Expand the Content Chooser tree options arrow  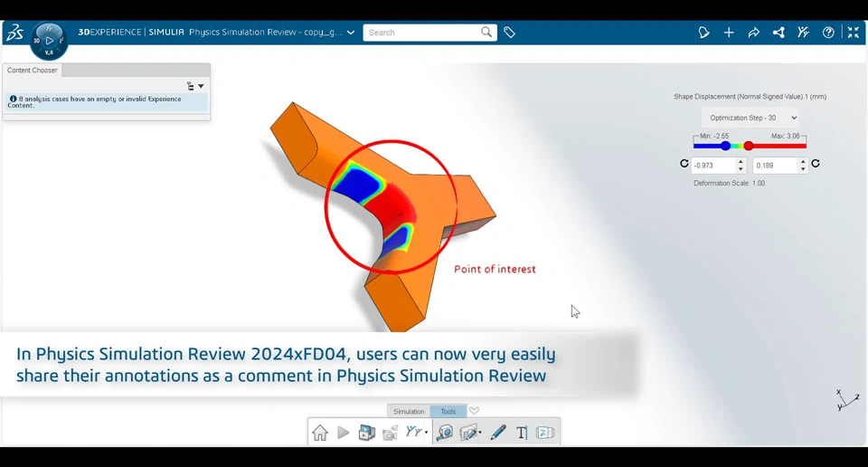pos(201,86)
